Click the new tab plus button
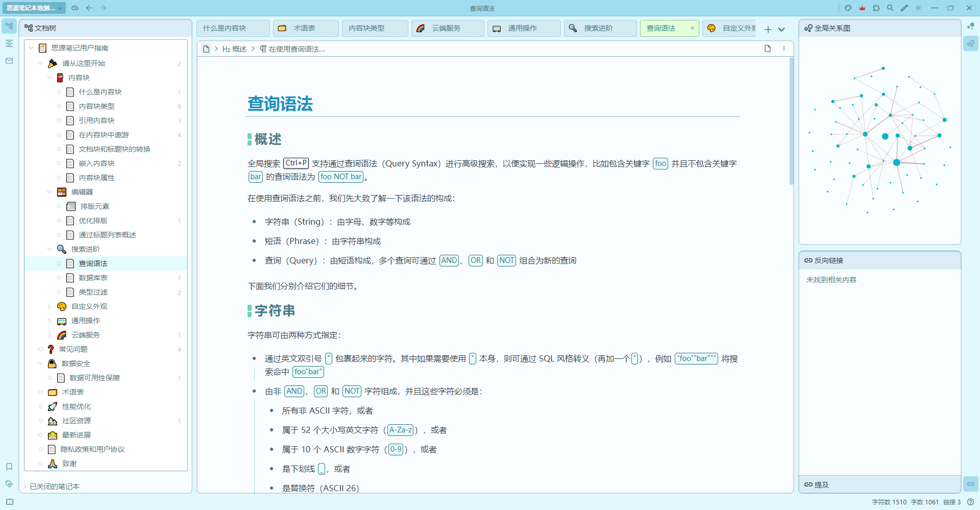This screenshot has height=510, width=980. click(768, 30)
